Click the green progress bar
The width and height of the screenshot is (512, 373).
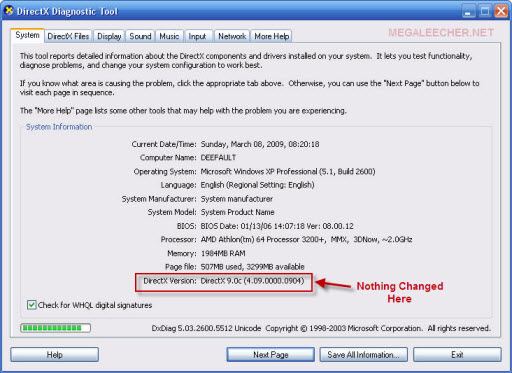point(55,328)
